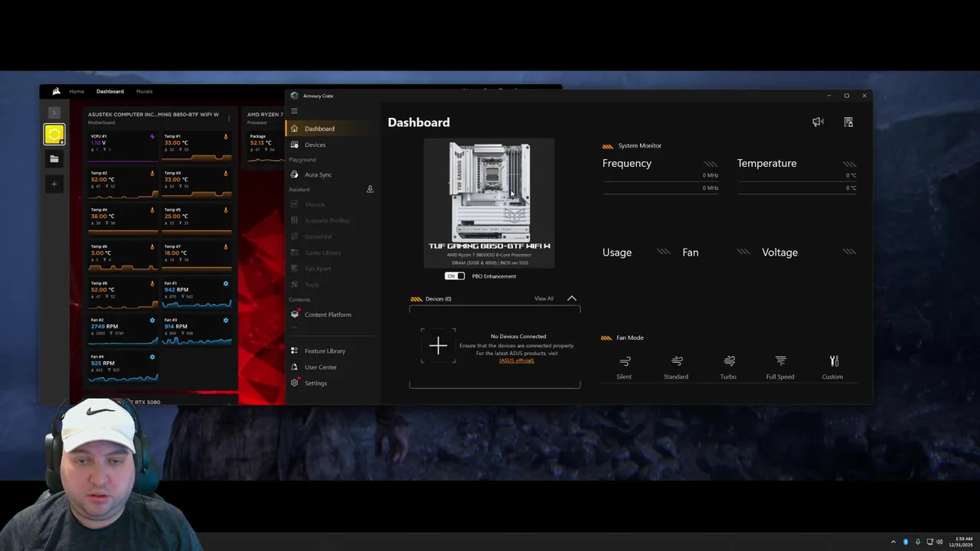The image size is (980, 551).
Task: Select Full Speed fan mode
Action: tap(780, 367)
